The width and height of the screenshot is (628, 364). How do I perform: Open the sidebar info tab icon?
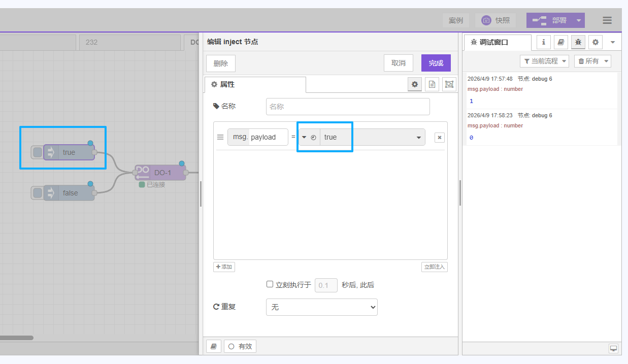click(x=544, y=42)
